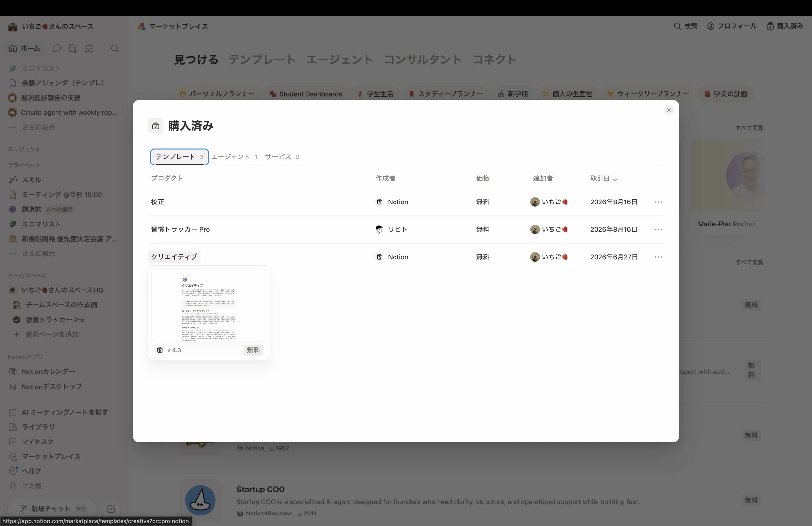Open 習慣トラッカー Pro in sidebar
This screenshot has height=526, width=812.
(x=64, y=320)
